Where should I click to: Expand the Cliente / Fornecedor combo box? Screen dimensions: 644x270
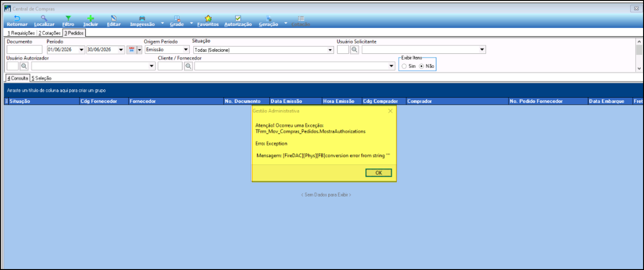(392, 66)
